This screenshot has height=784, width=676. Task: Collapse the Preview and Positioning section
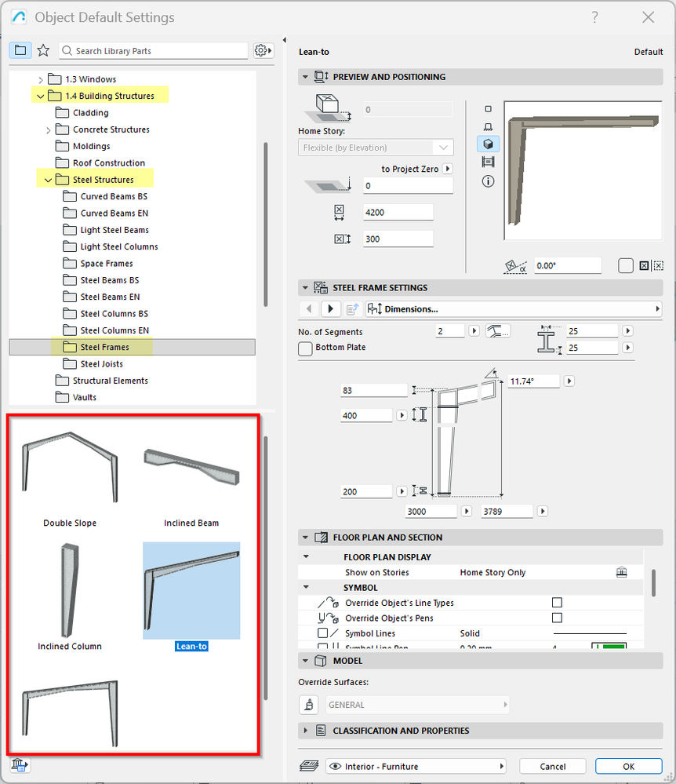[x=305, y=77]
